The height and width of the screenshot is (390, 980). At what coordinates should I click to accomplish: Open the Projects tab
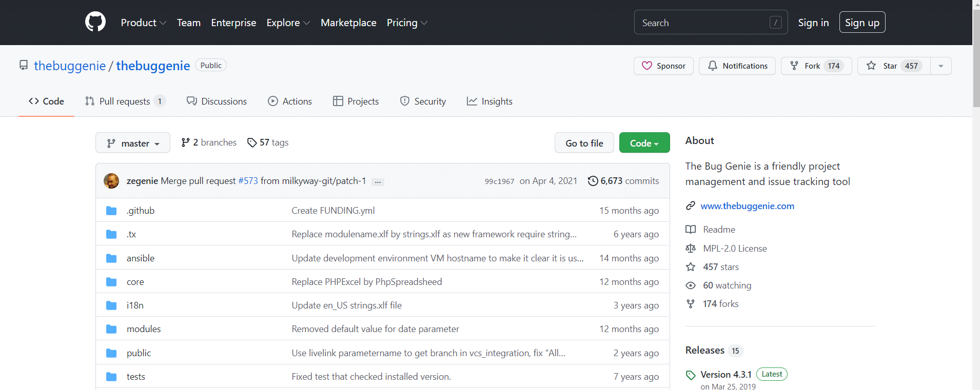coord(356,101)
